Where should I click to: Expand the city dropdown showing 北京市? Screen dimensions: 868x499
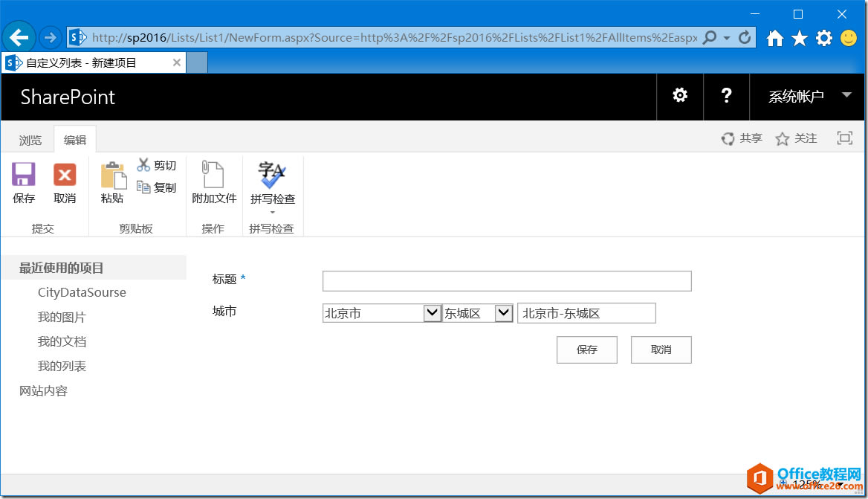[x=432, y=313]
